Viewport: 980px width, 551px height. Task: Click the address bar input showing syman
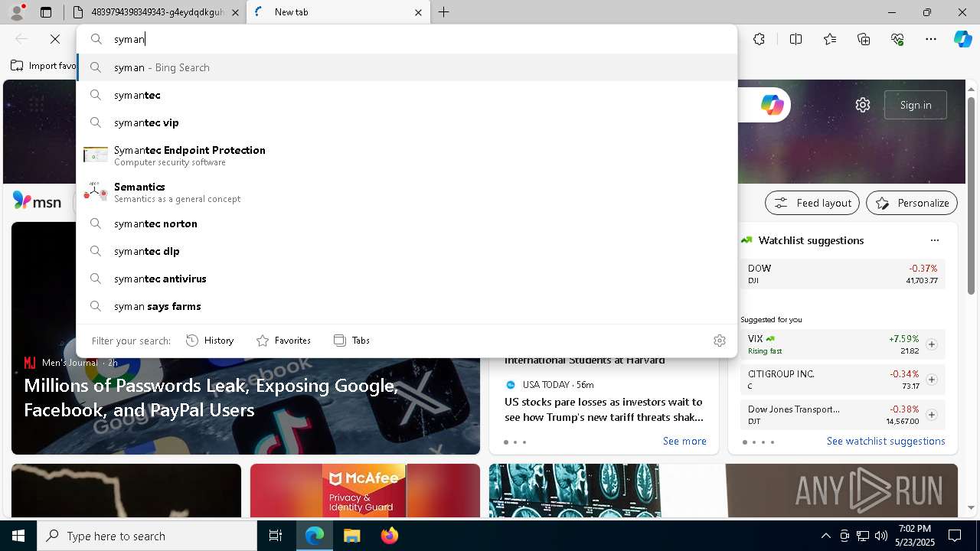[x=407, y=39]
